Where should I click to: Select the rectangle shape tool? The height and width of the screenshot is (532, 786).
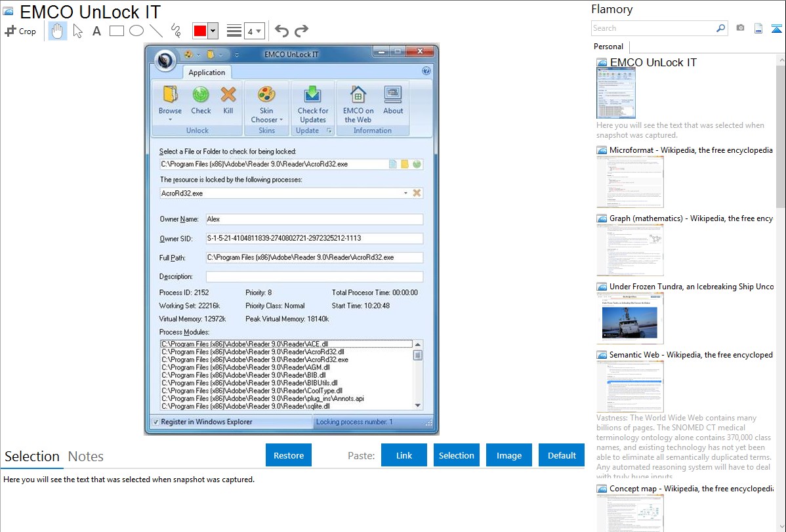(x=116, y=31)
